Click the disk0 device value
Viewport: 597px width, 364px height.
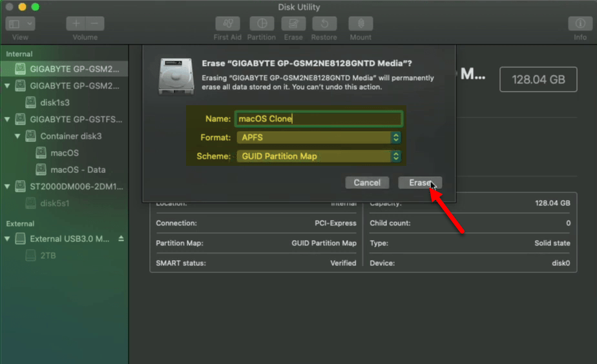[561, 263]
